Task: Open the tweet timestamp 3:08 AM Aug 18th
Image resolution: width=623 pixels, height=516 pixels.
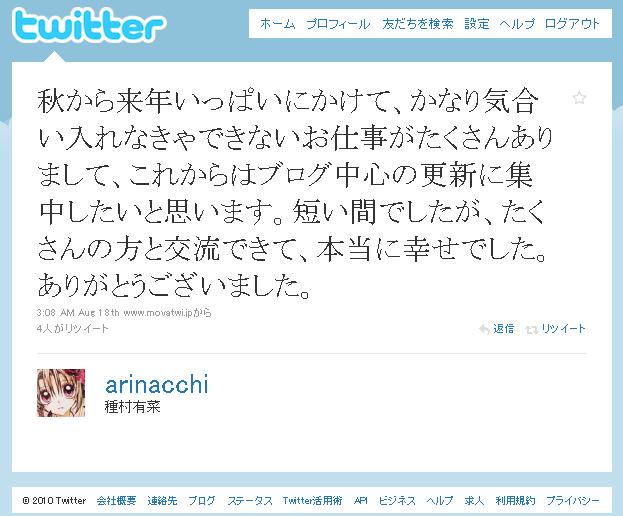Action: (78, 313)
